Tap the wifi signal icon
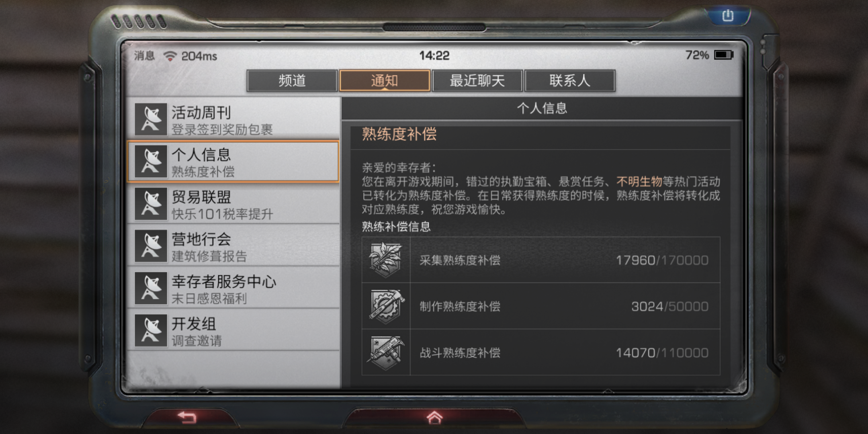The width and height of the screenshot is (868, 434). tap(170, 56)
